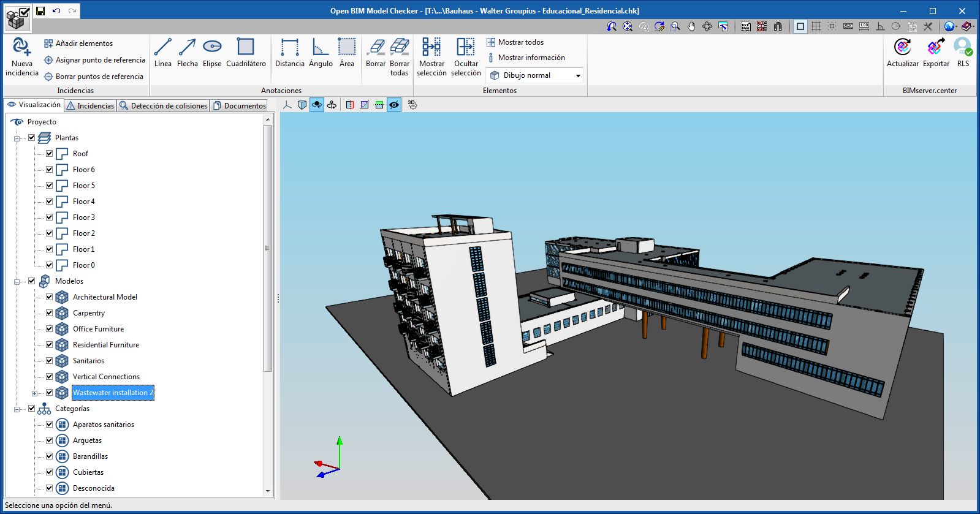980x514 pixels.
Task: Click the keyboard input icon
Action: point(848,26)
